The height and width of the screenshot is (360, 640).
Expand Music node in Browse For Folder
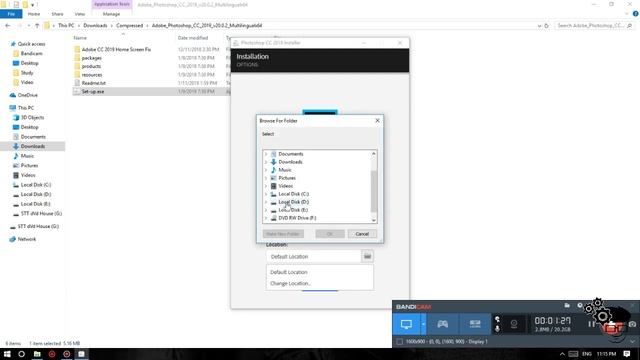[x=266, y=170]
